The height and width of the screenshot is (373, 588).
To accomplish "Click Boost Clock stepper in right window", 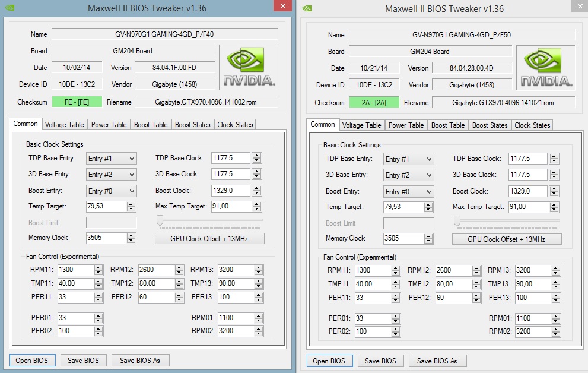I will [554, 191].
